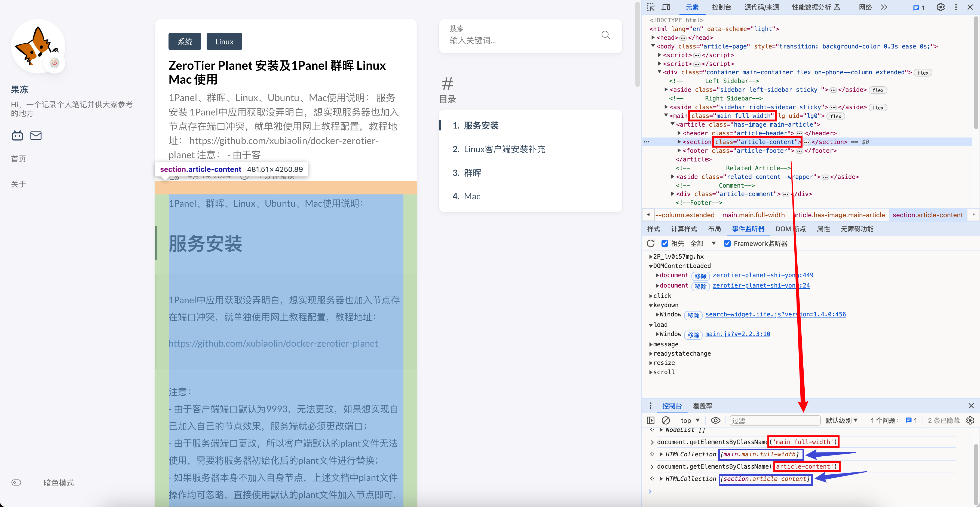Refresh the event listeners list
The height and width of the screenshot is (507, 980).
tap(651, 243)
